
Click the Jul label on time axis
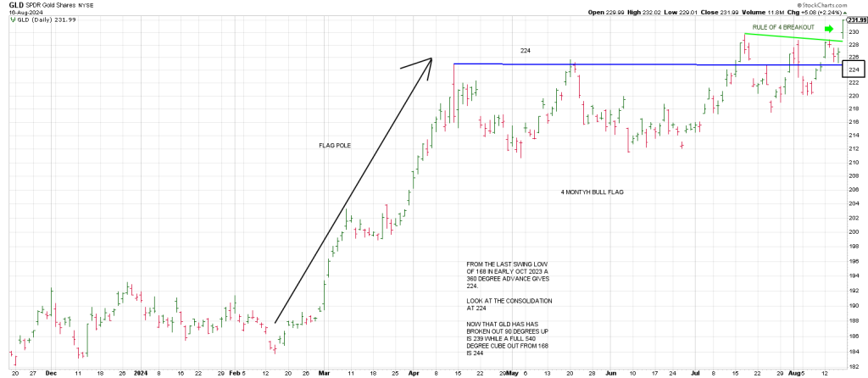tap(693, 372)
